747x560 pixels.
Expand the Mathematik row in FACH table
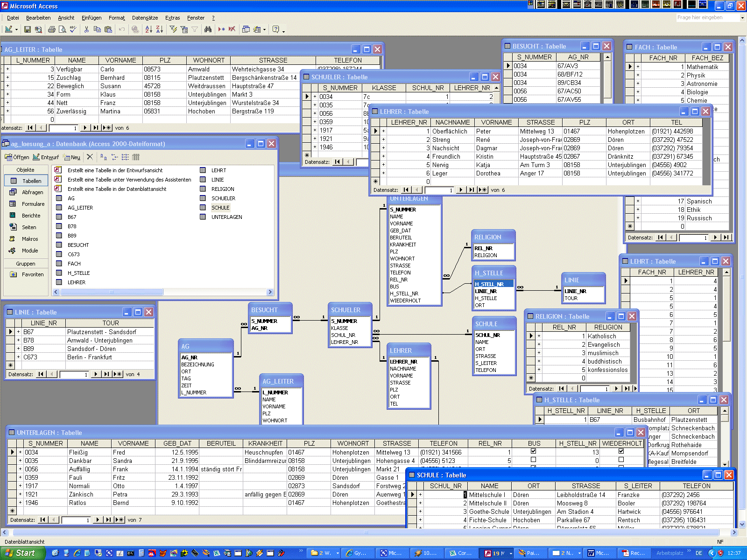[x=637, y=67]
